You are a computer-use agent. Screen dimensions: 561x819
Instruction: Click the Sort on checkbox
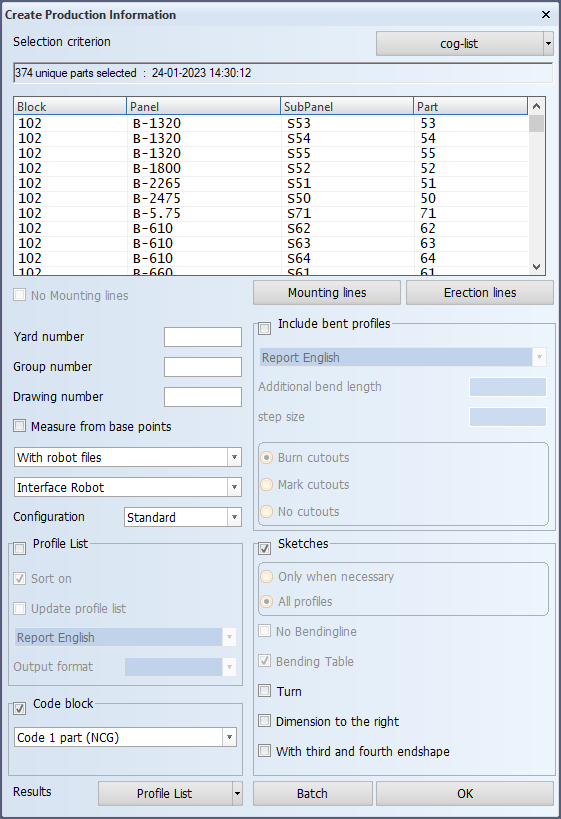click(19, 579)
